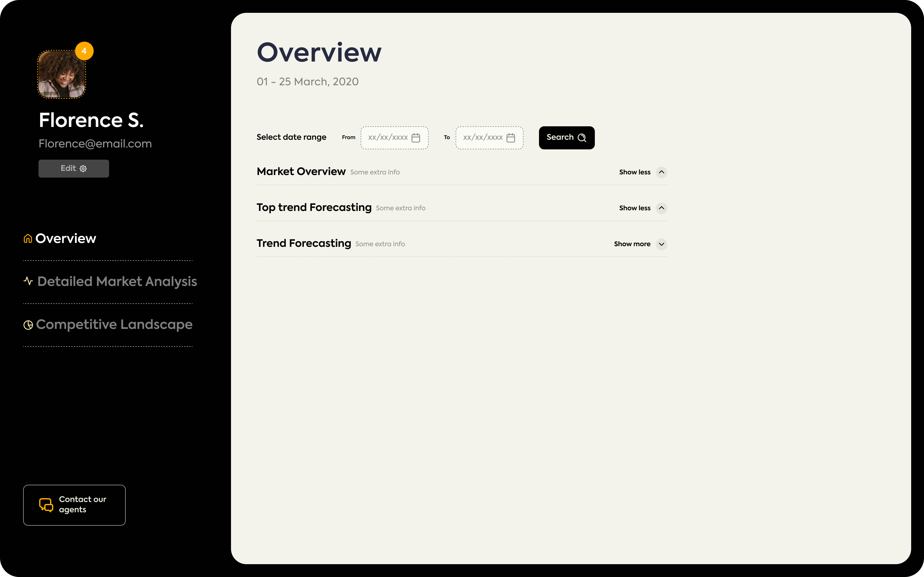Click the Search magnifier icon
The width and height of the screenshot is (924, 577).
click(582, 138)
